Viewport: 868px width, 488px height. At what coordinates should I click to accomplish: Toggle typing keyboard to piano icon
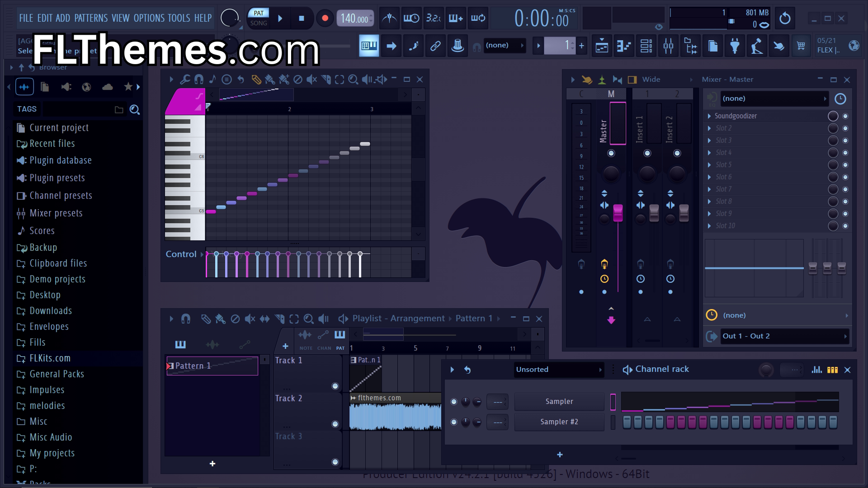pos(369,46)
